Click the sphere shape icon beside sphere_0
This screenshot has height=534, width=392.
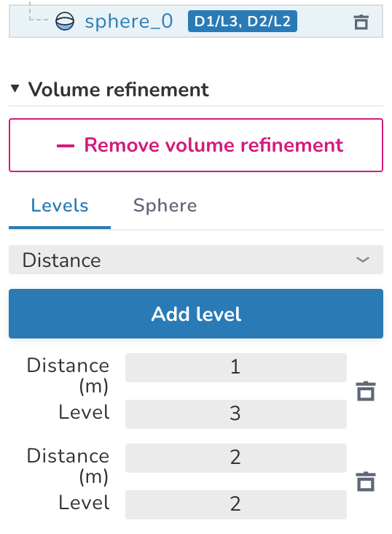65,21
